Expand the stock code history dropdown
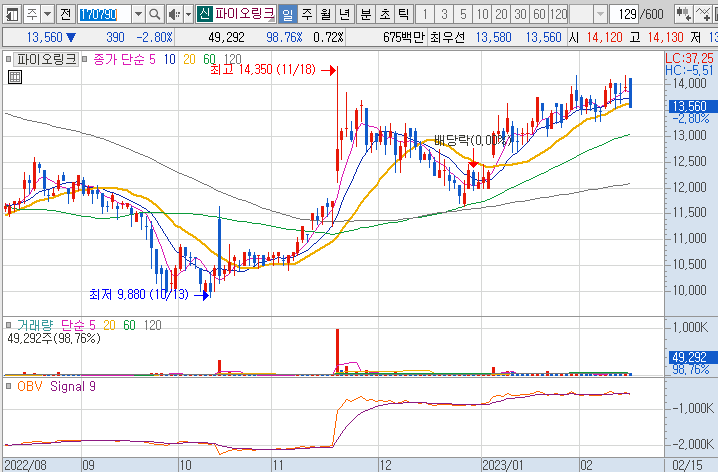The image size is (718, 472). click(138, 14)
